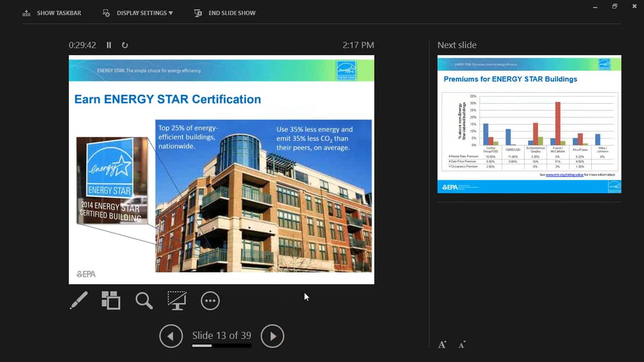
Task: Restore down the presenter view window
Action: pos(614,7)
